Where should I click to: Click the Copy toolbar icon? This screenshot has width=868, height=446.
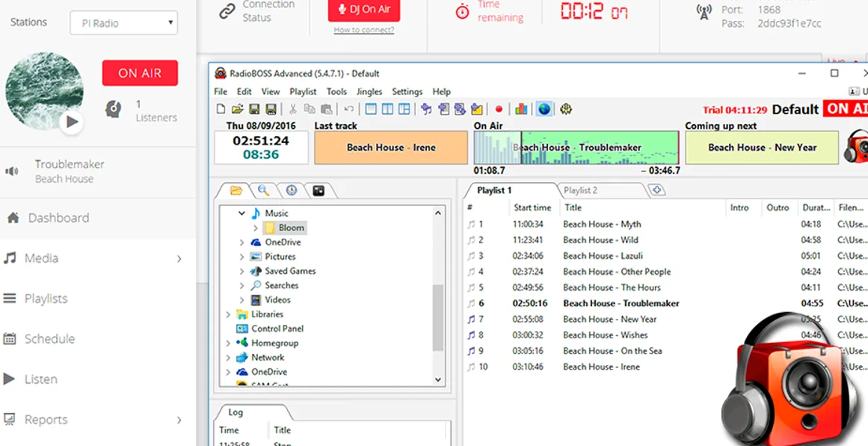pos(310,109)
